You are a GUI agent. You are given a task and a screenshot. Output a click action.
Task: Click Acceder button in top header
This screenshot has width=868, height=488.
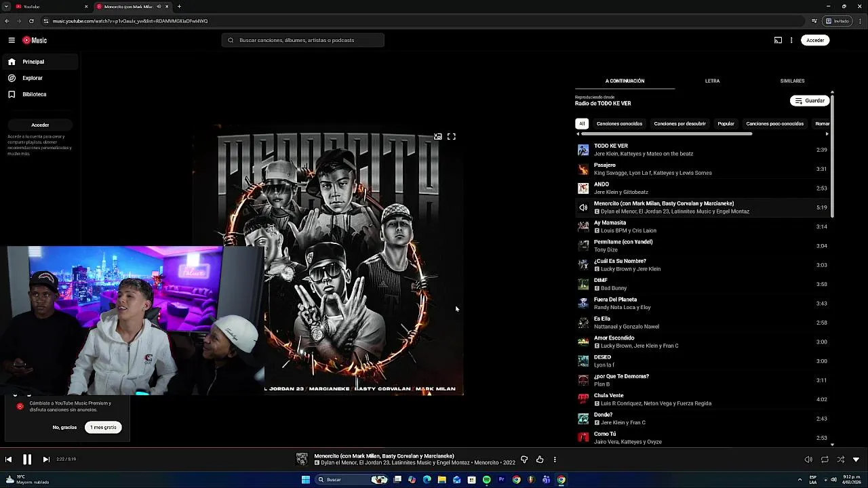tap(815, 40)
